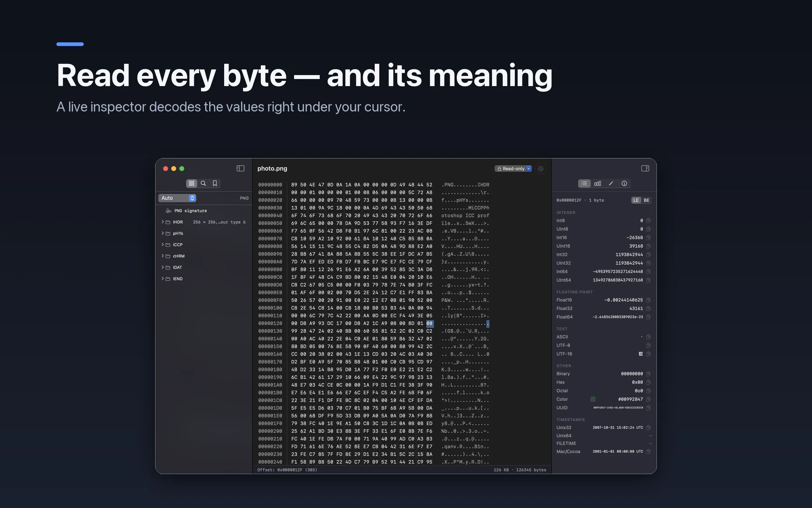Click the Int32 value 1193842944
The image size is (812, 508).
coord(629,255)
